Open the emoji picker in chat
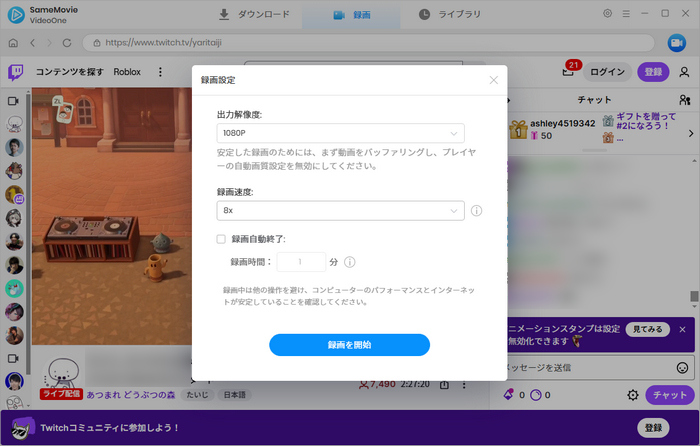700x446 pixels. point(682,368)
